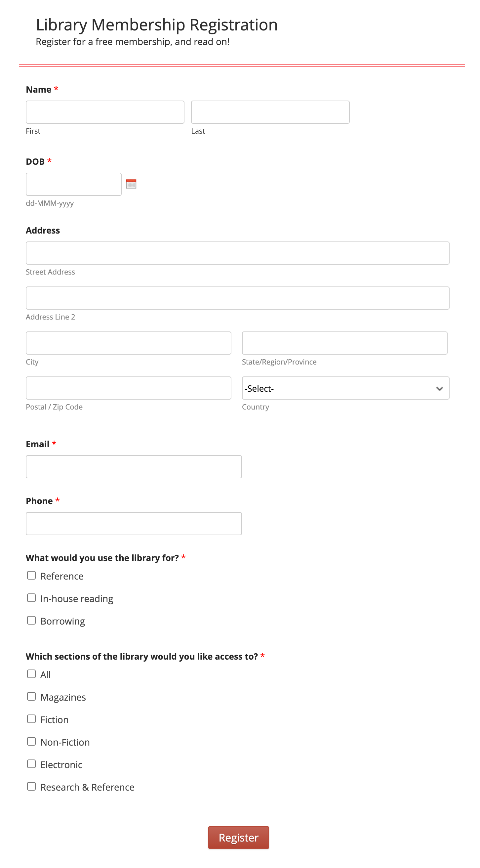Check the Fiction section checkbox
This screenshot has height=868, width=480.
(x=31, y=719)
